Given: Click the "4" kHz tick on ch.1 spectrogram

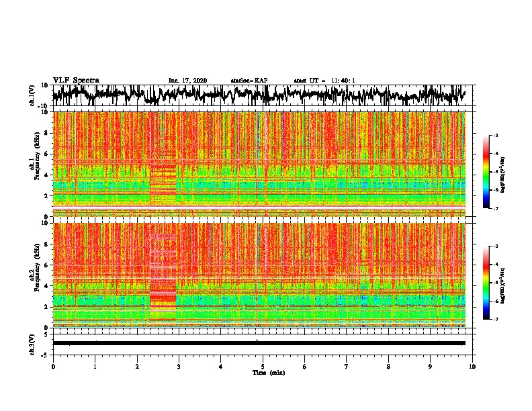Looking at the screenshot, I should [46, 175].
